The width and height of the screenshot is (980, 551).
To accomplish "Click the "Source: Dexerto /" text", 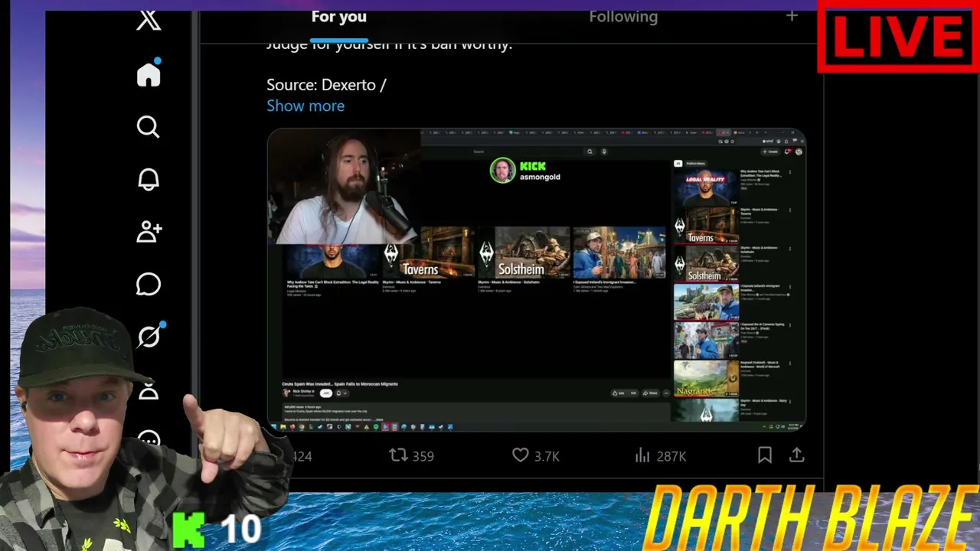I will [x=326, y=85].
